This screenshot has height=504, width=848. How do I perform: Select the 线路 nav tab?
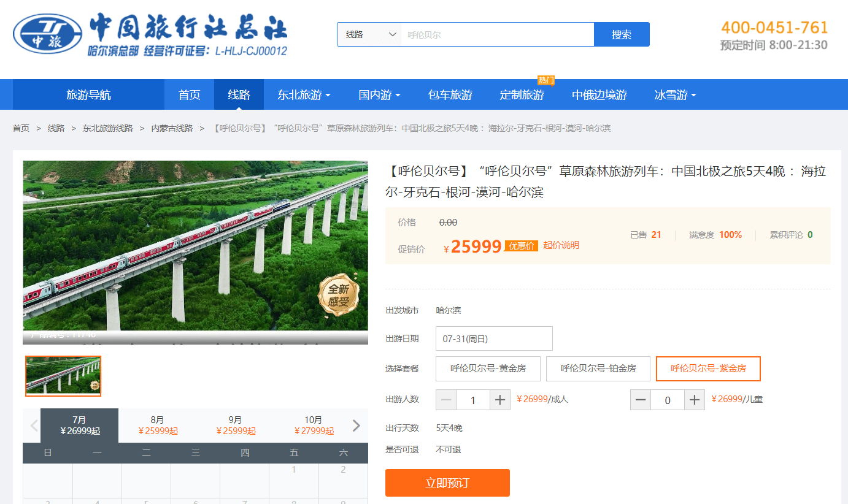(239, 95)
